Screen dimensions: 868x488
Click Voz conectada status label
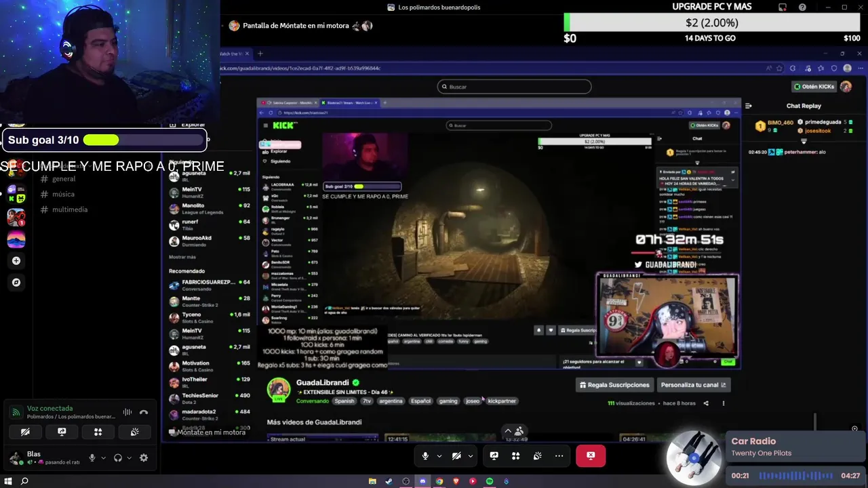point(50,409)
